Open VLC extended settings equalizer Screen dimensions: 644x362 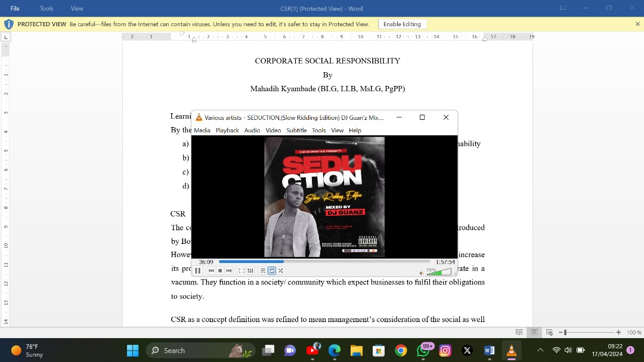pos(250,271)
